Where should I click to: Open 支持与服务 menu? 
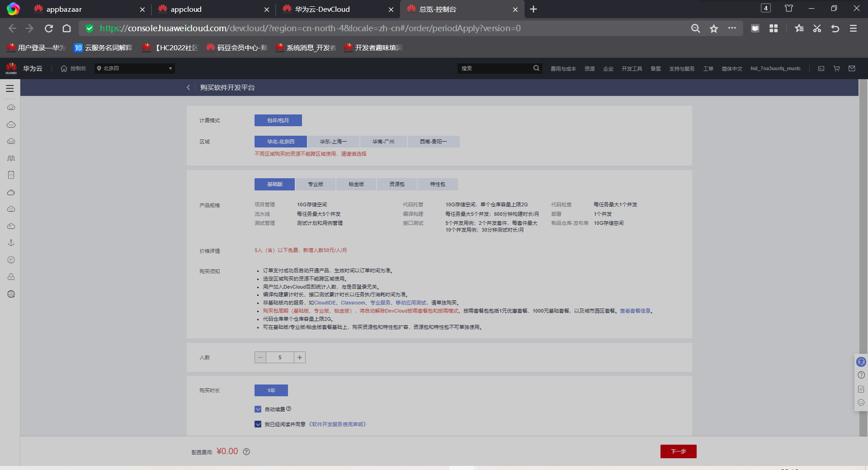point(682,69)
